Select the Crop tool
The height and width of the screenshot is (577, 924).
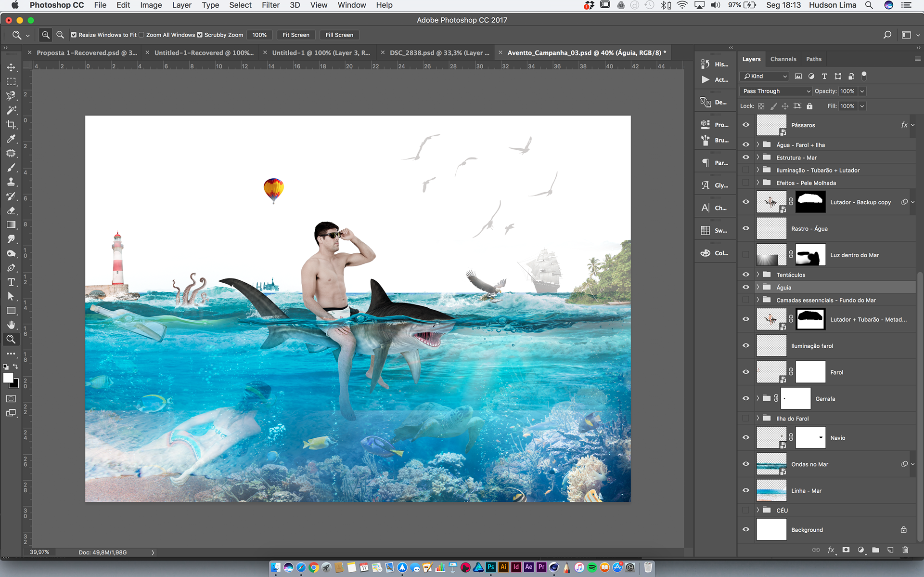(11, 124)
